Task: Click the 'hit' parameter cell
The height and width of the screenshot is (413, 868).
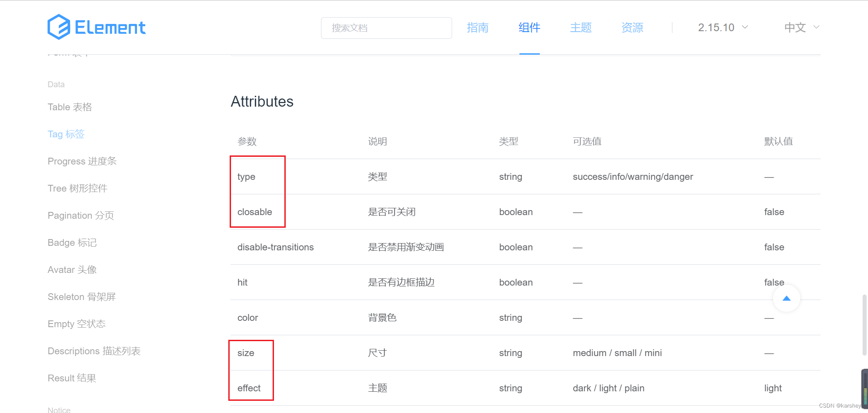Action: click(x=243, y=282)
